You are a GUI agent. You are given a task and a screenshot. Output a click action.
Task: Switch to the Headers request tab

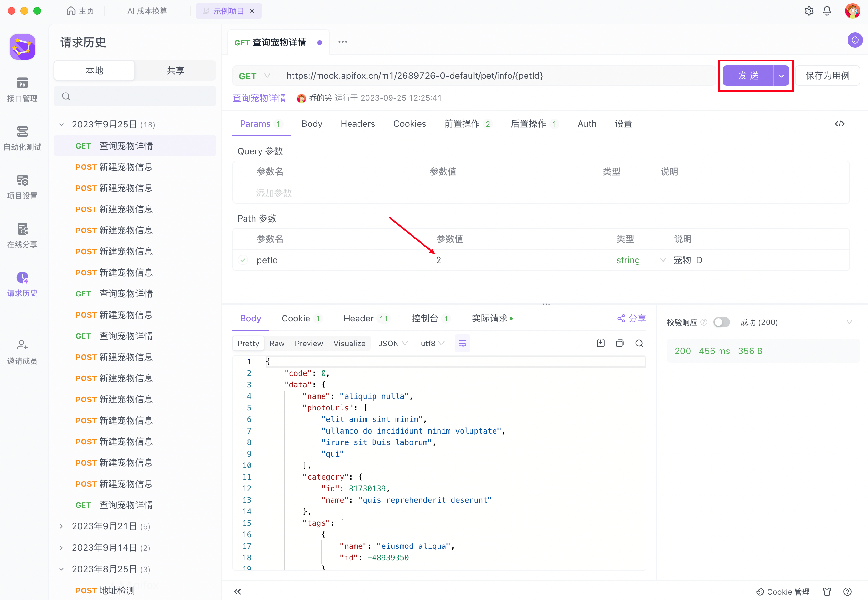[x=357, y=124]
